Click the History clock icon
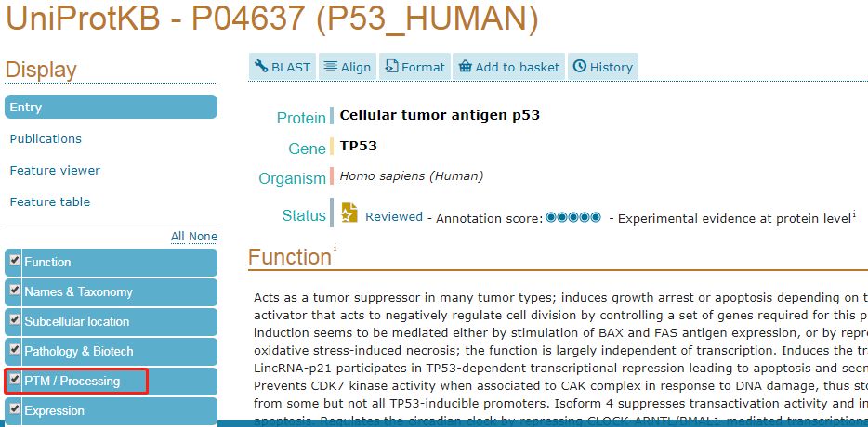The width and height of the screenshot is (868, 427). 579,67
